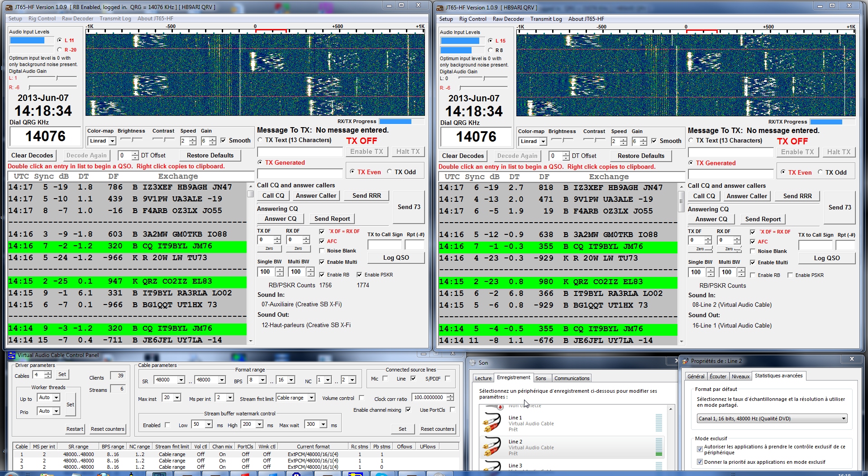868x476 pixels.
Task: Select 14:15 QRZ CO2IZ EL83 row in right window
Action: coord(558,281)
